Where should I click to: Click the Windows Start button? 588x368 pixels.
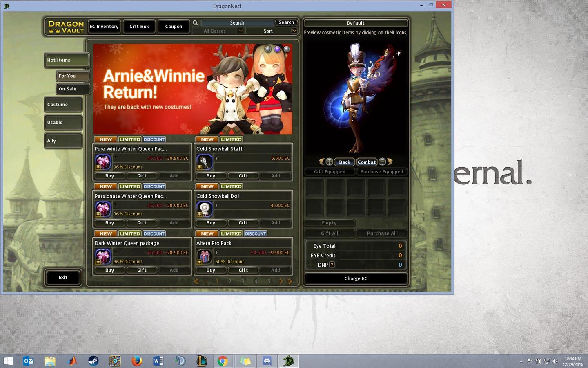tap(8, 361)
